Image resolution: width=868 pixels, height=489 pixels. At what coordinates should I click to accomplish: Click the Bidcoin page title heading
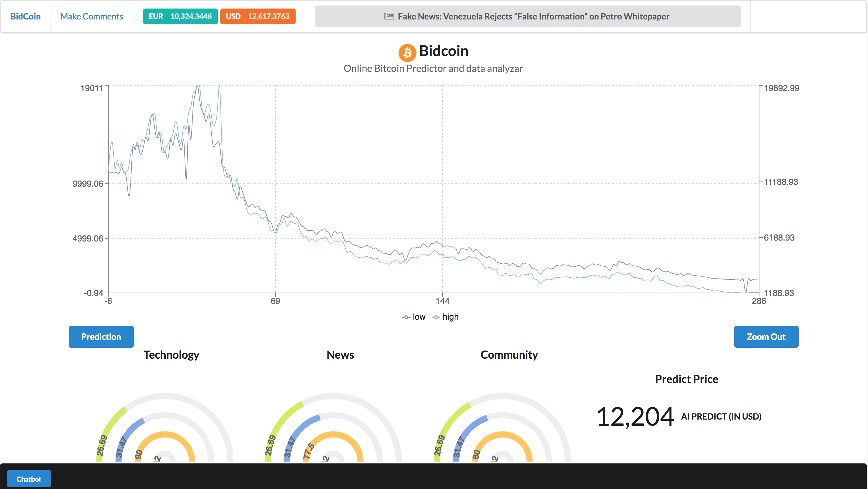click(x=443, y=51)
